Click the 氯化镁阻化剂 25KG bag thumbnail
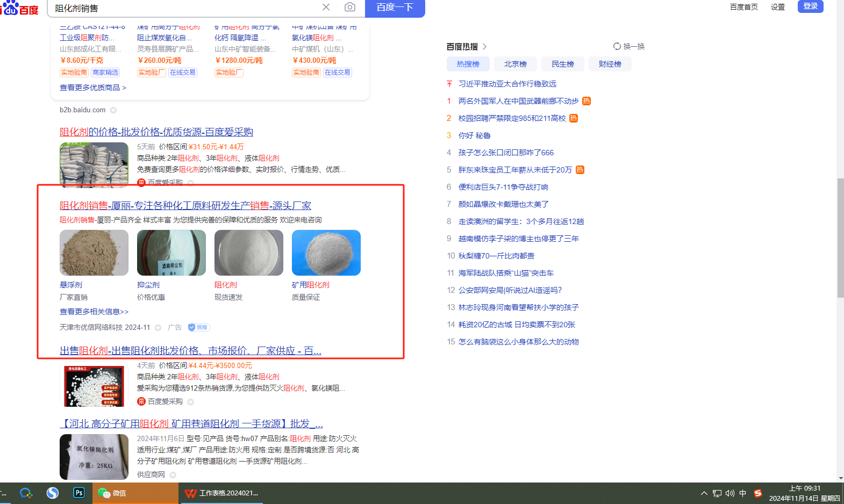This screenshot has height=504, width=844. pos(94,457)
